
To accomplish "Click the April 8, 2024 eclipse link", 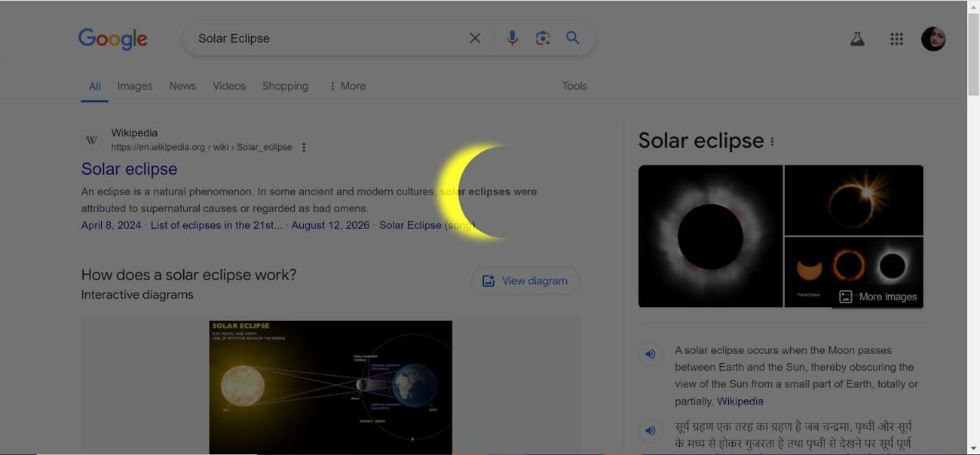I will point(110,225).
